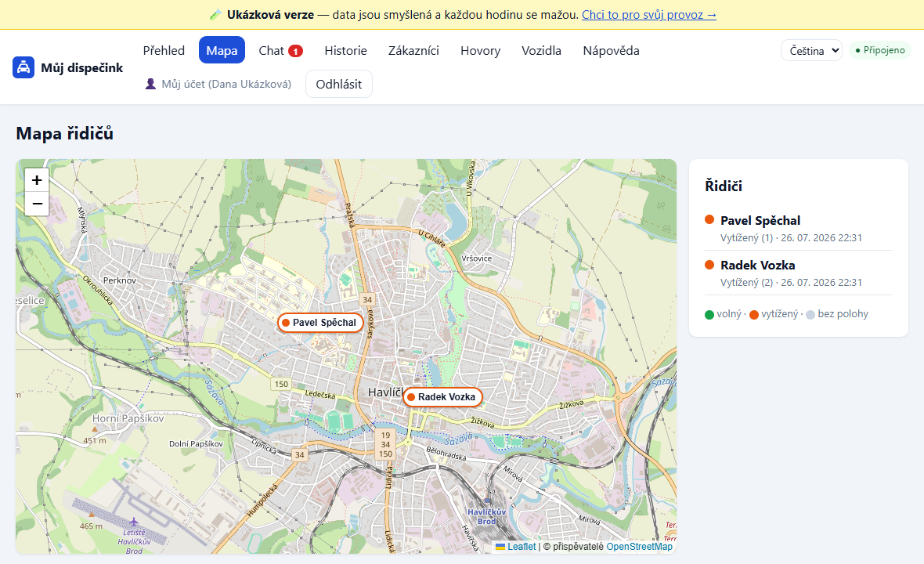Click the Řidiči panel heading
Screen dimensions: 924x564
[x=723, y=186]
